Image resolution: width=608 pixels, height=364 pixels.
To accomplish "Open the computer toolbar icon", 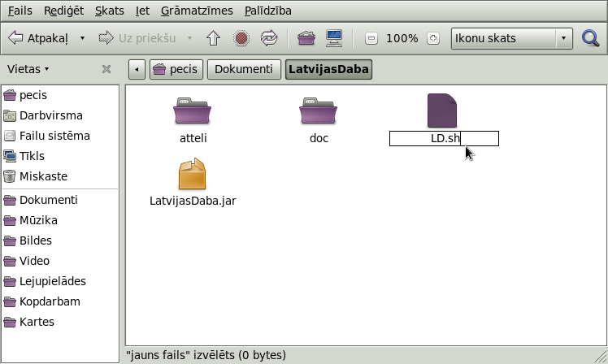I will click(x=334, y=38).
